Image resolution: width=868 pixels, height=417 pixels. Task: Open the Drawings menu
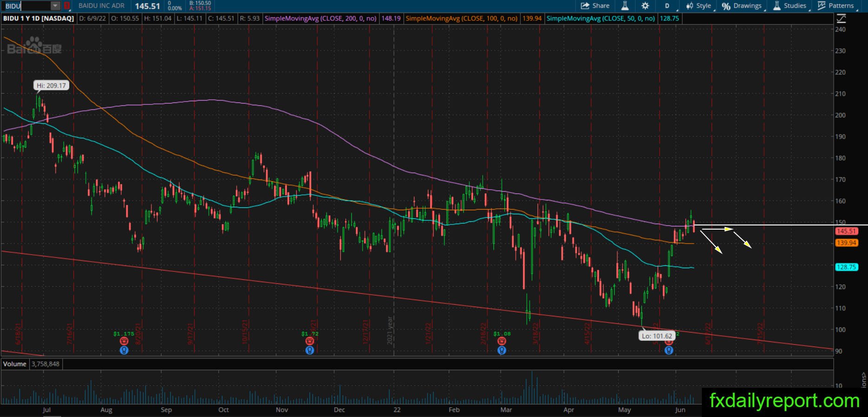[x=742, y=6]
